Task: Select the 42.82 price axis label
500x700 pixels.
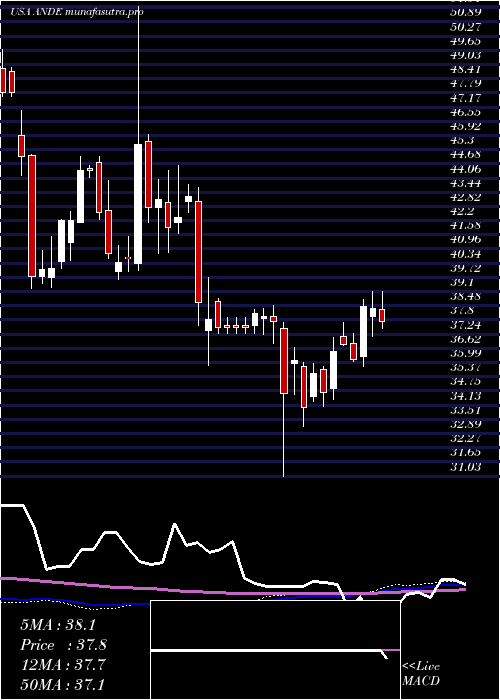Action: click(x=465, y=197)
